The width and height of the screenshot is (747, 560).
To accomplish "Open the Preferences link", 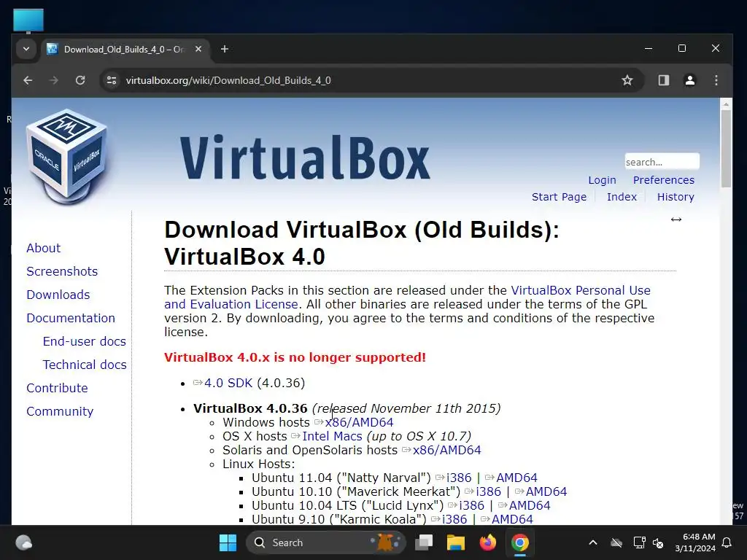I will [x=664, y=180].
